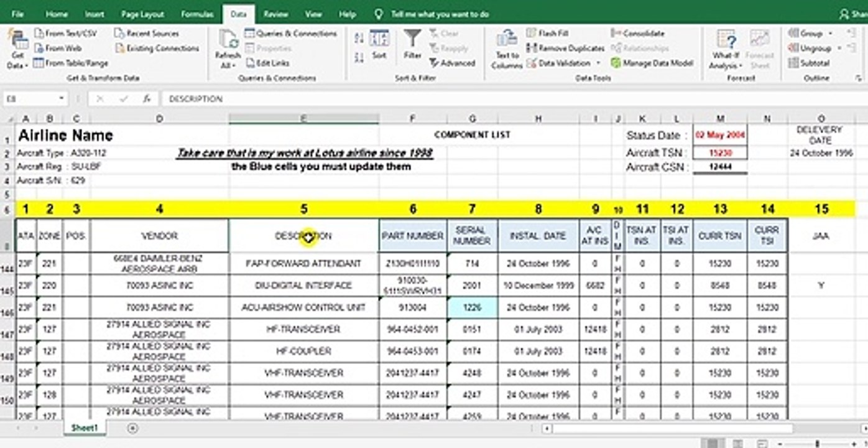The width and height of the screenshot is (868, 448).
Task: Open Manage Data Model
Action: 652,63
